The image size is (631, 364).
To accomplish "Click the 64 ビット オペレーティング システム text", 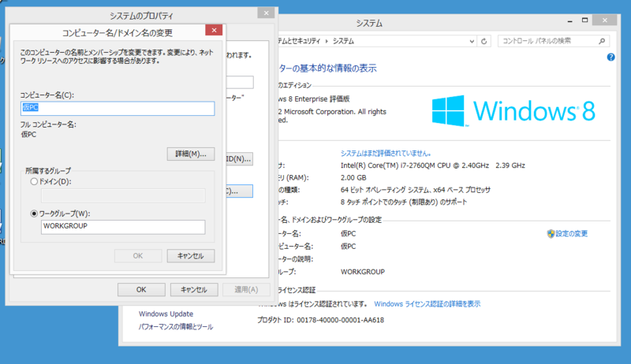I will click(416, 190).
